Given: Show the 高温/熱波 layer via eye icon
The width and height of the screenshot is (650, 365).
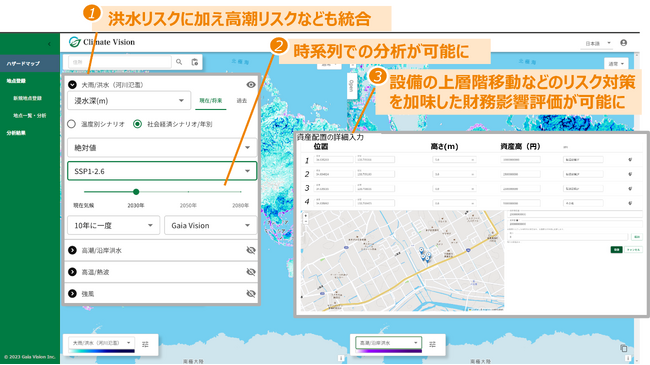Looking at the screenshot, I should pos(251,272).
